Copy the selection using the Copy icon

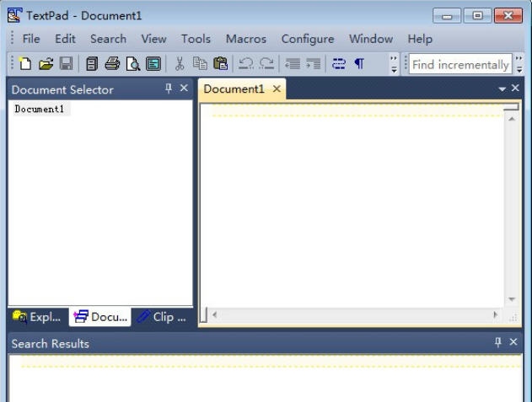pos(200,64)
